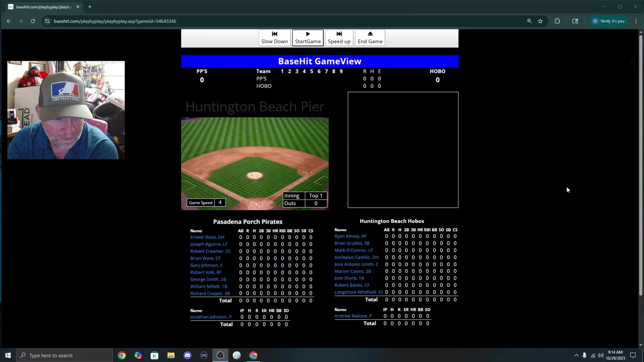Open player Jose Antonio Smith, C
644x362 pixels.
pos(356,264)
